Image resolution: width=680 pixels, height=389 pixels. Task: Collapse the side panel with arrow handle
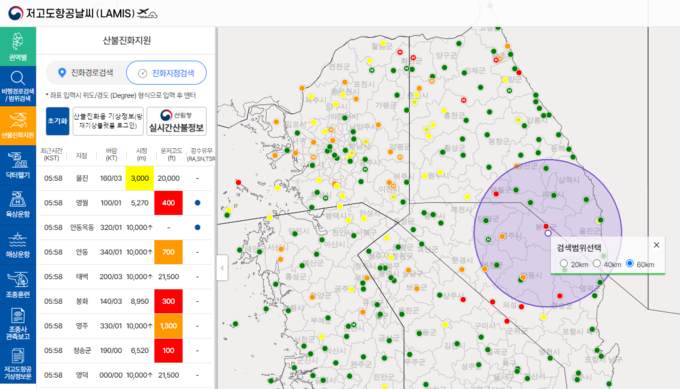[x=222, y=268]
